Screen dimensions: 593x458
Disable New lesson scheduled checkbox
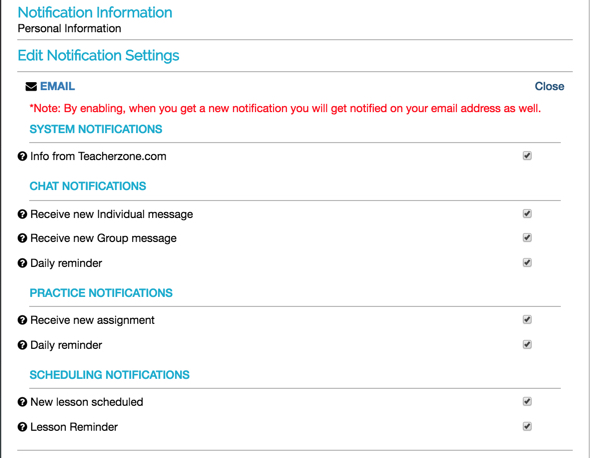527,401
